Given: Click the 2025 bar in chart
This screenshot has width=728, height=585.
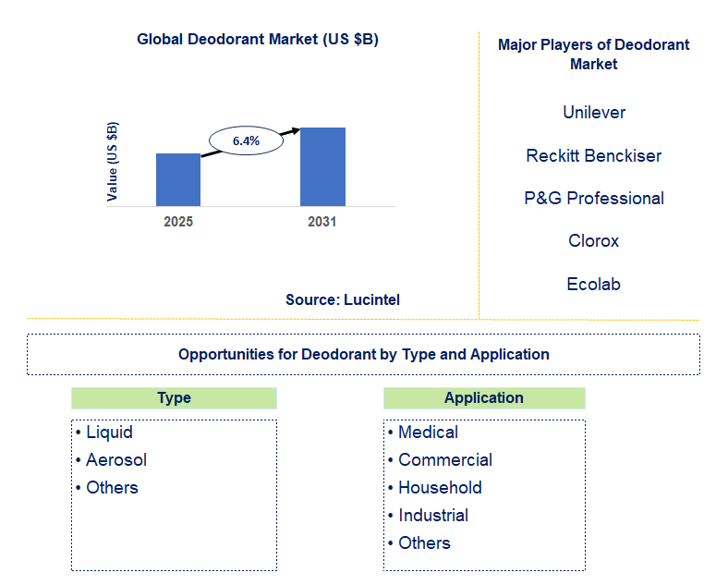Looking at the screenshot, I should point(178,179).
